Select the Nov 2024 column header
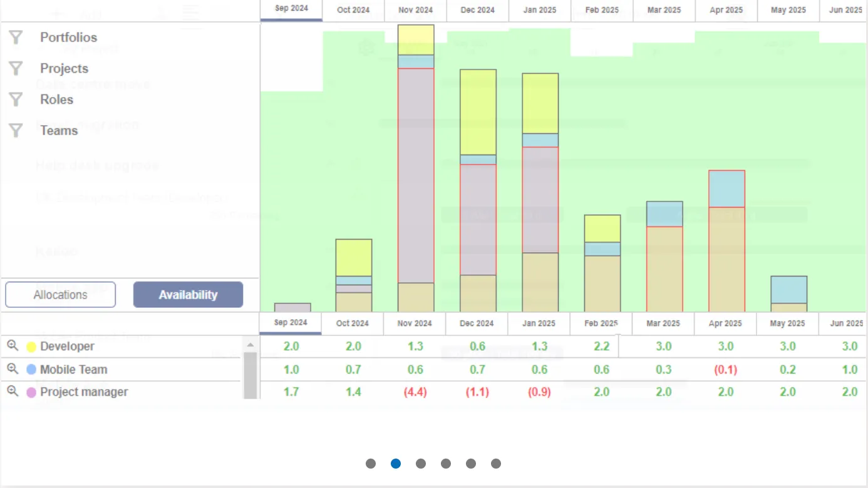 415,10
